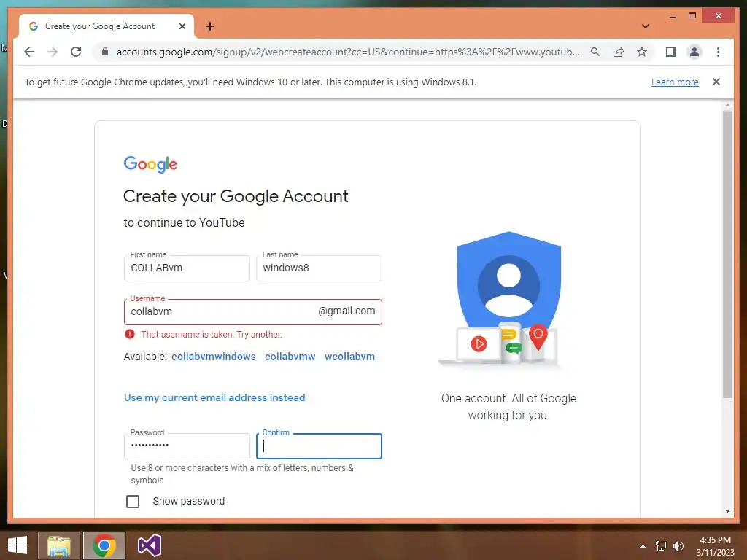The image size is (747, 560).
Task: Dismiss the Chrome update notification bar
Action: click(x=716, y=82)
